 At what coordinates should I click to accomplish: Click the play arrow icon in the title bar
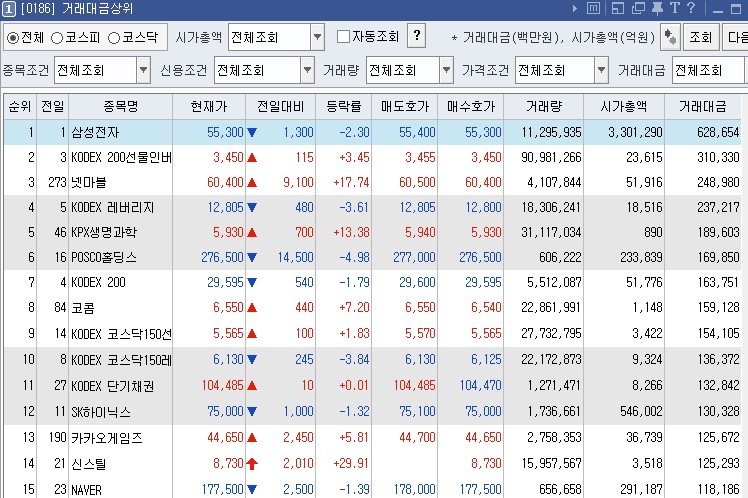click(x=575, y=9)
